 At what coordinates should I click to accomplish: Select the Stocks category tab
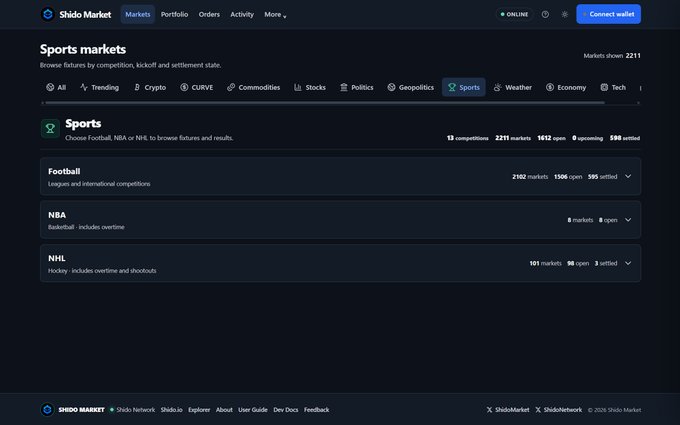click(x=310, y=87)
